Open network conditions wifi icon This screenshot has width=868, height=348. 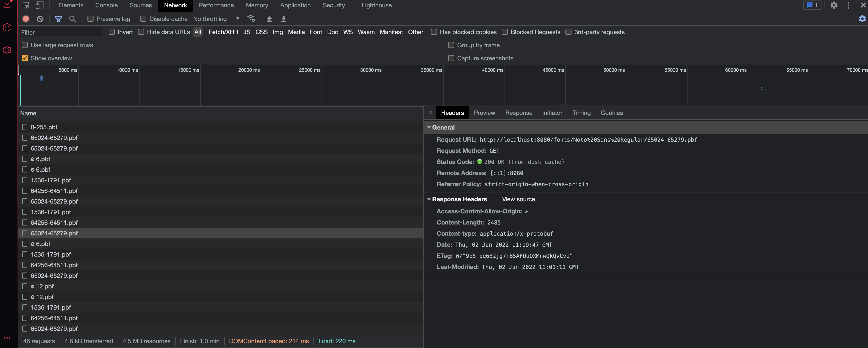(x=251, y=19)
